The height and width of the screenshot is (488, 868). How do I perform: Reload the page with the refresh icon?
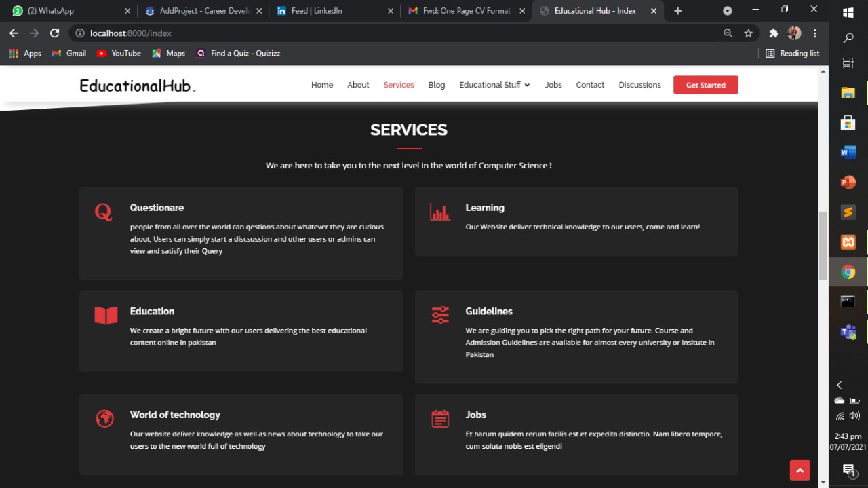click(55, 33)
